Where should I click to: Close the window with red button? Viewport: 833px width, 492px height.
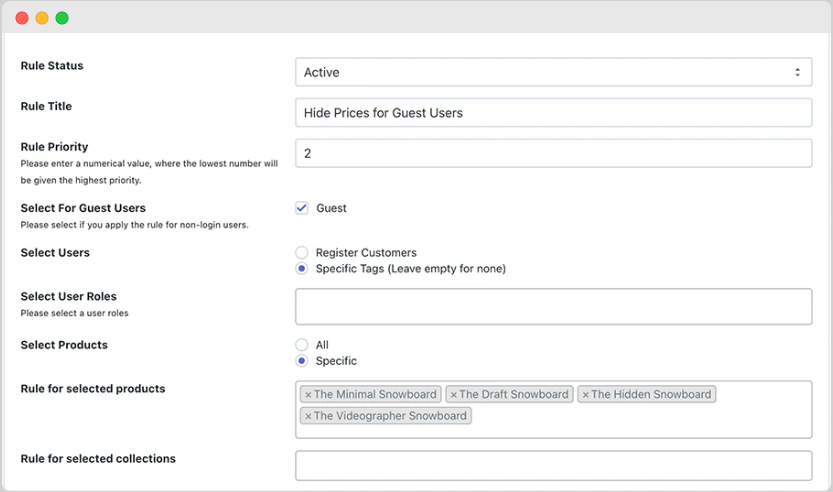[22, 18]
